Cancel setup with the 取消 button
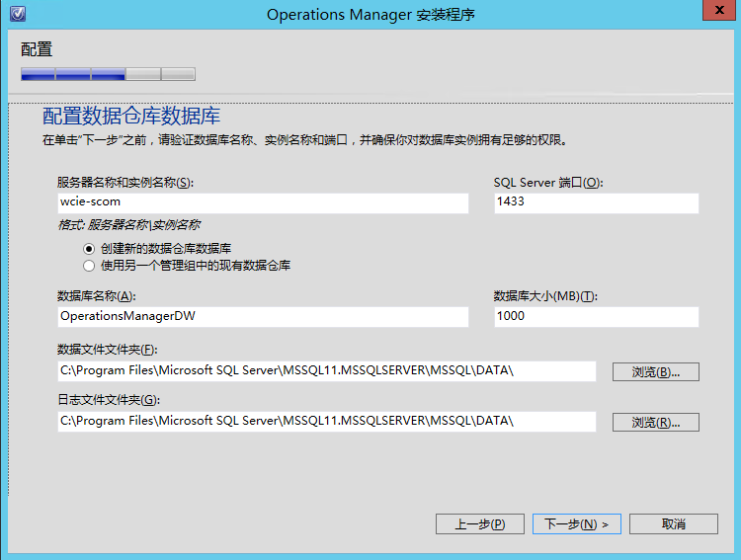The width and height of the screenshot is (741, 560). [x=674, y=524]
